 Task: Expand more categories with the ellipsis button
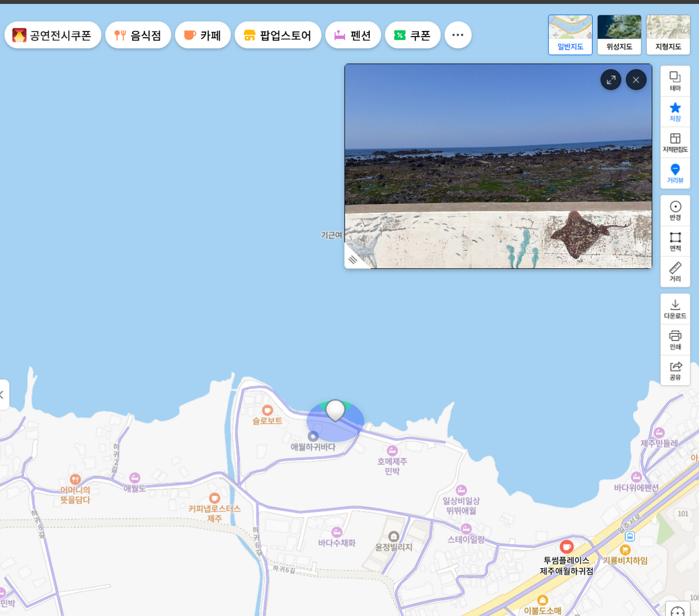coord(458,36)
